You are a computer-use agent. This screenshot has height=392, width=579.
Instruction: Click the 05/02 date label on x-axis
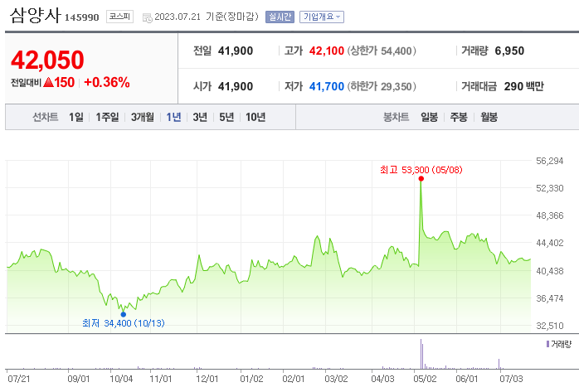pyautogui.click(x=425, y=379)
